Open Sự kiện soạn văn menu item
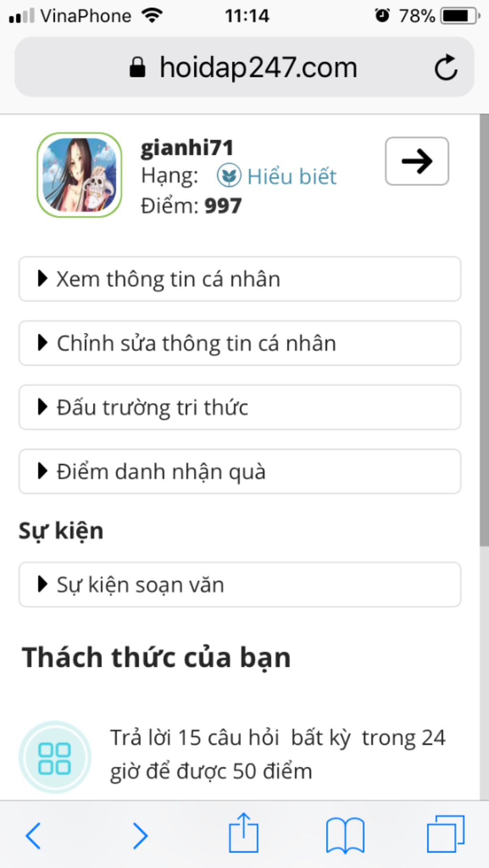 240,585
